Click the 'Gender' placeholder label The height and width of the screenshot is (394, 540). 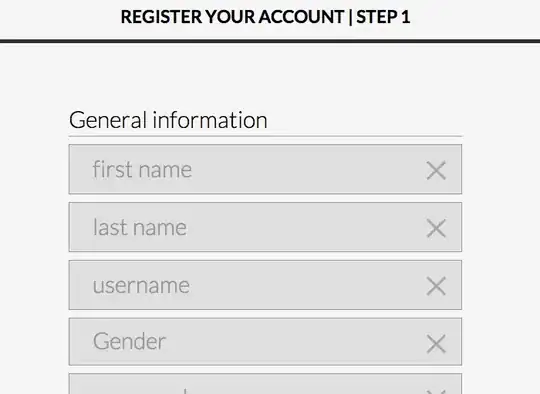click(x=129, y=341)
